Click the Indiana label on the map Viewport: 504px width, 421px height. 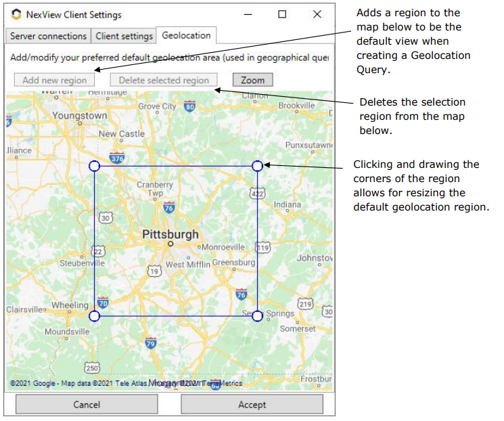tap(288, 204)
